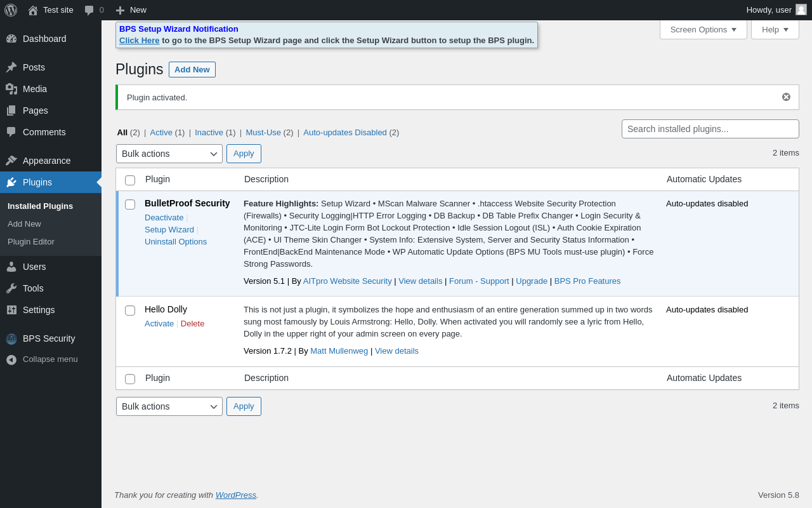
Task: Check the BulletProof Security plugin checkbox
Action: click(x=130, y=204)
